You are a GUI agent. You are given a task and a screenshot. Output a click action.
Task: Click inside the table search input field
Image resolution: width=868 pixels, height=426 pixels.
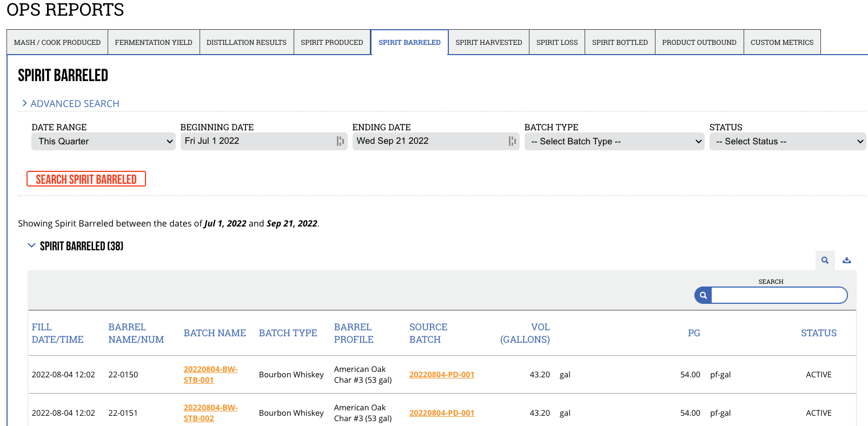pos(779,295)
